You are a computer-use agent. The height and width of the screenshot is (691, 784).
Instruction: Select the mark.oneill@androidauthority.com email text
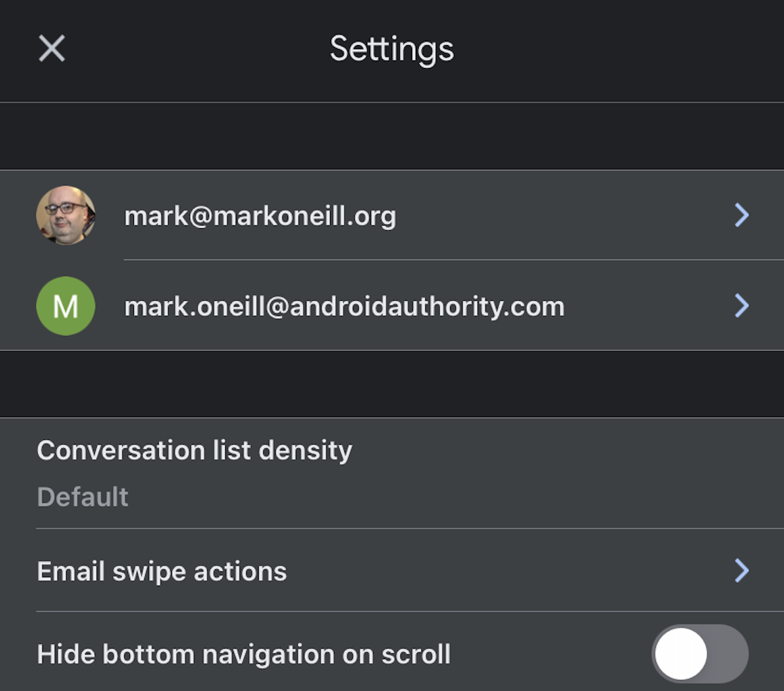[344, 307]
